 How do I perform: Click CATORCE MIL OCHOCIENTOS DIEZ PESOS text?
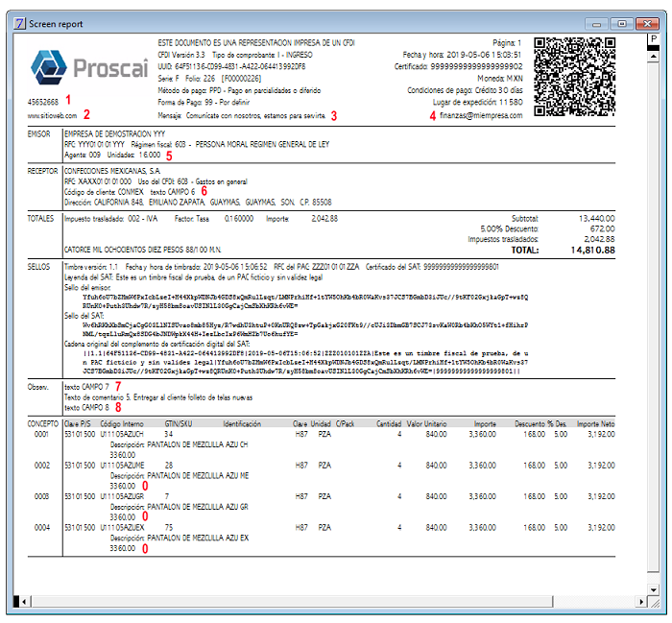point(143,250)
